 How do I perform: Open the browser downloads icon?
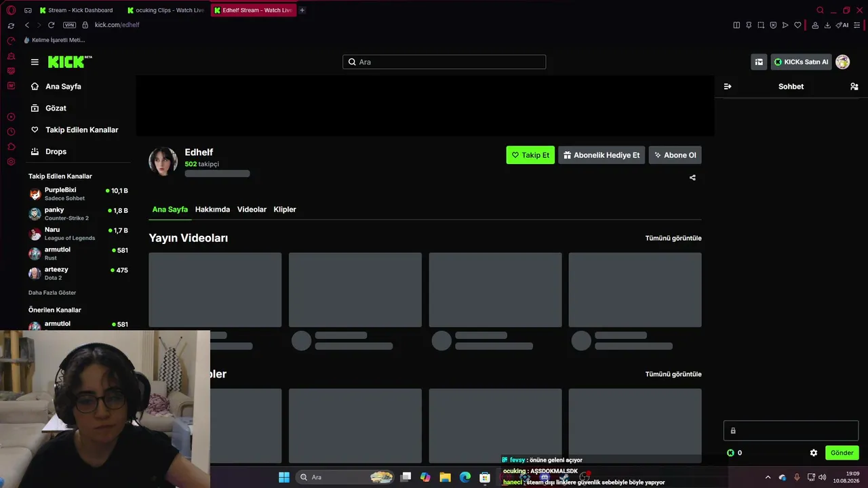click(827, 25)
